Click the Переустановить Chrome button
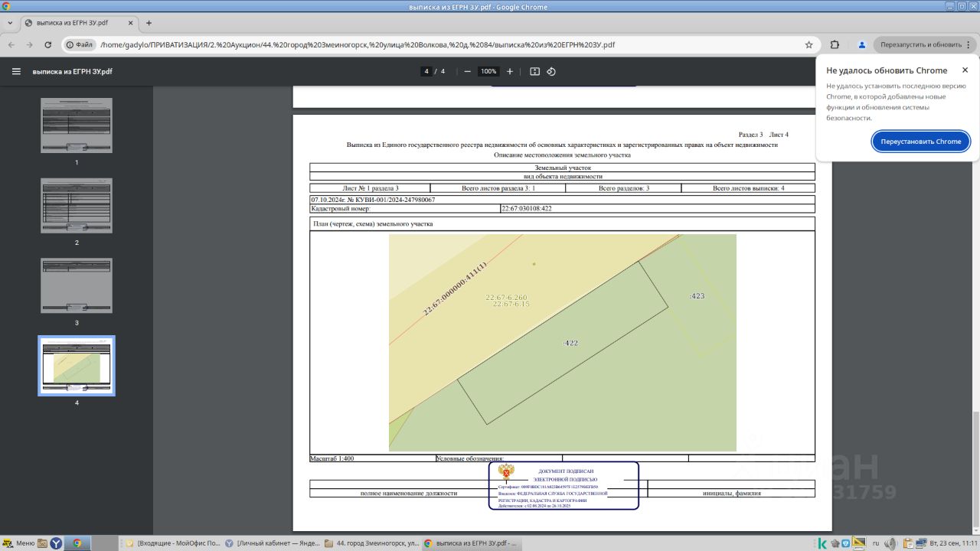This screenshot has height=551, width=980. [921, 142]
